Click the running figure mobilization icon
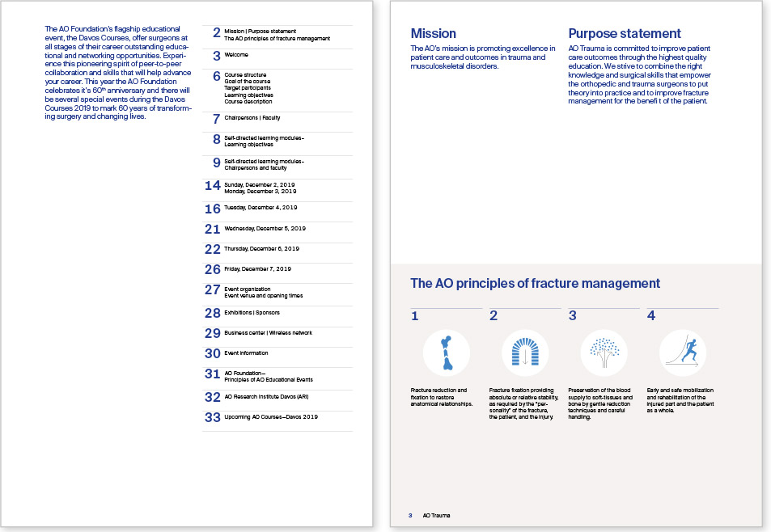771x532 pixels. pos(682,353)
